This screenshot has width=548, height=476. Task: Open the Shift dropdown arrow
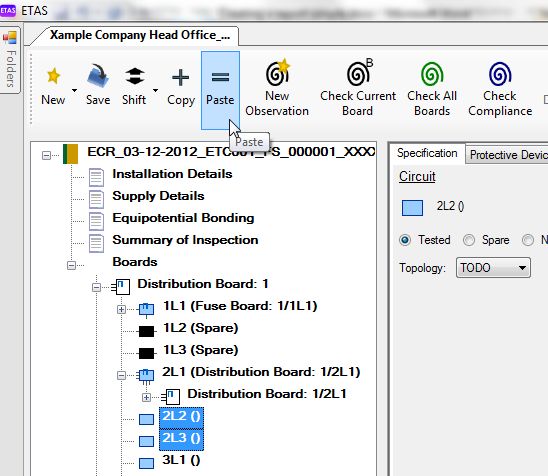[x=155, y=91]
